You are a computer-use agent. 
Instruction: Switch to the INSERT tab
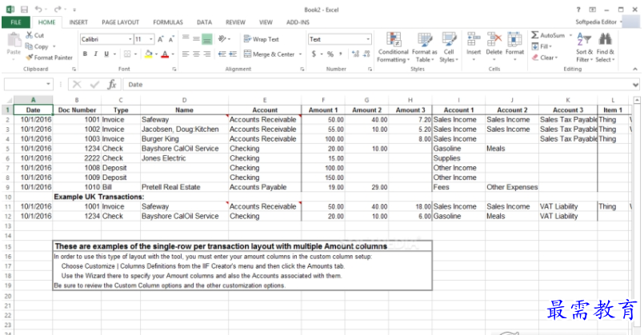(78, 22)
